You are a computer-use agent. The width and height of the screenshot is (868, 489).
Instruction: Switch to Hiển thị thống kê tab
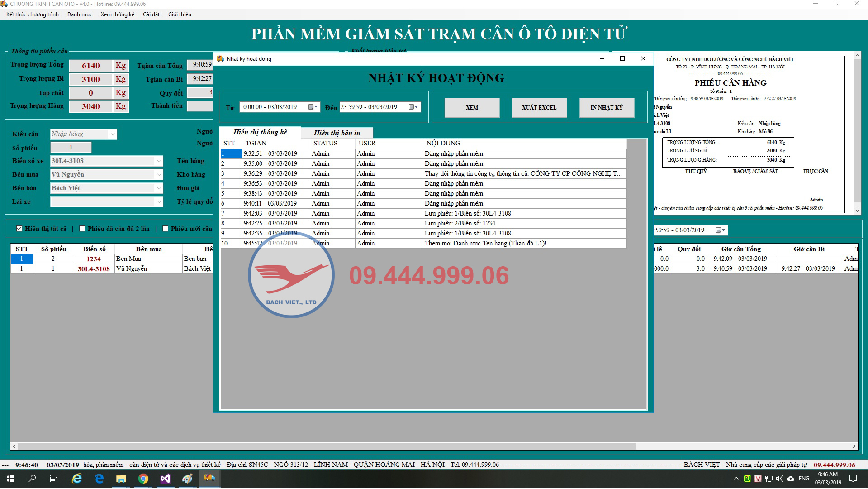(x=260, y=132)
